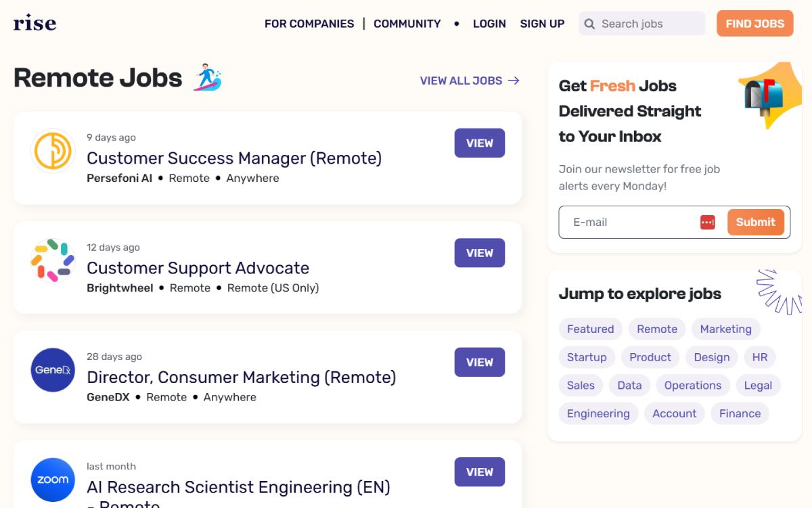The image size is (812, 508).
Task: Click the Login link
Action: (x=489, y=24)
